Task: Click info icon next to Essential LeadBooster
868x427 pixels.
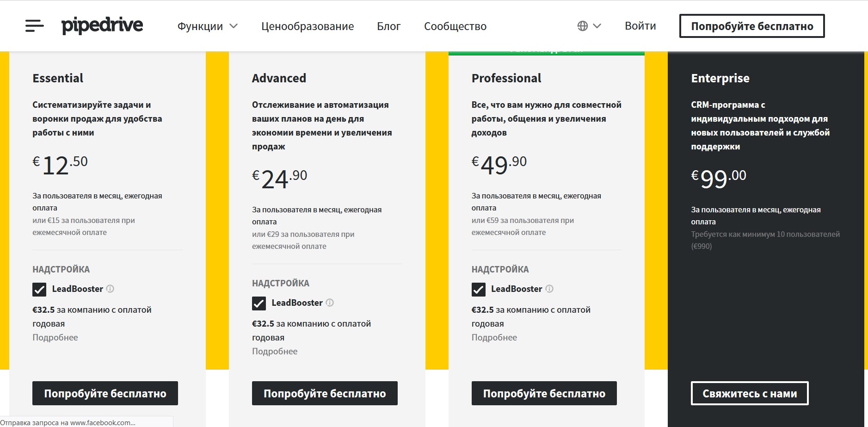Action: (110, 289)
